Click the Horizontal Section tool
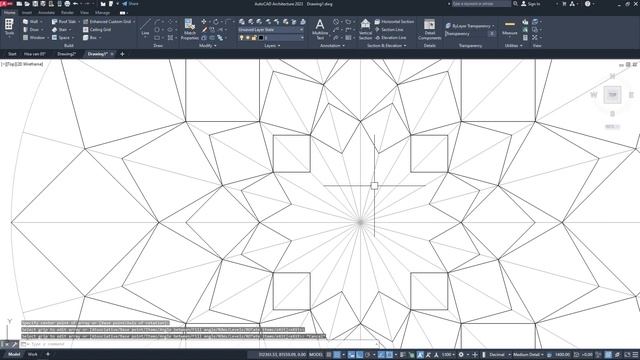This screenshot has height=360, width=640. click(394, 22)
